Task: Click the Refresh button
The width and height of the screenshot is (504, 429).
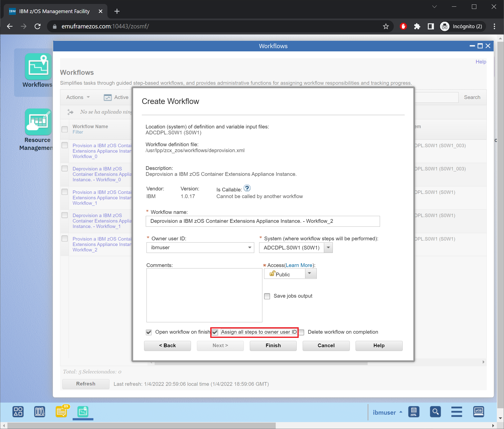Action: point(85,384)
